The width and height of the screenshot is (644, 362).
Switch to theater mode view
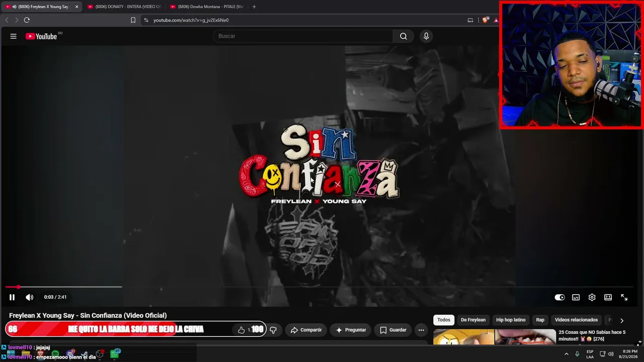point(608,297)
